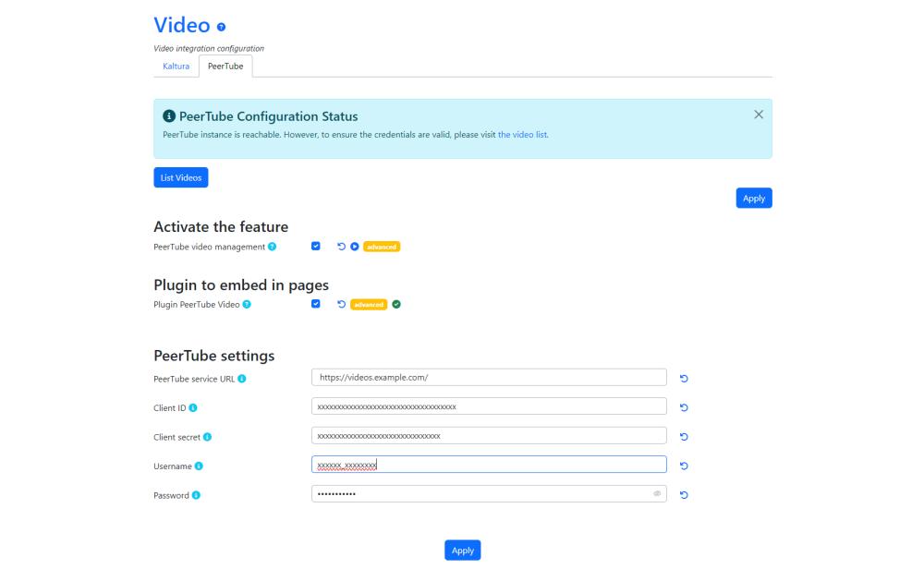The height and width of the screenshot is (569, 924).
Task: Dismiss the PeerTube Configuration Status alert
Action: 759,115
